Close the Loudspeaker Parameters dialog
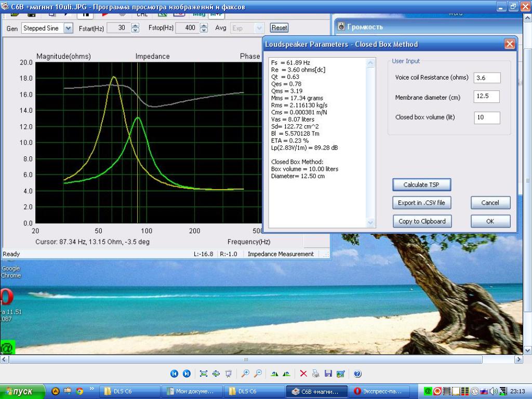 (x=509, y=44)
